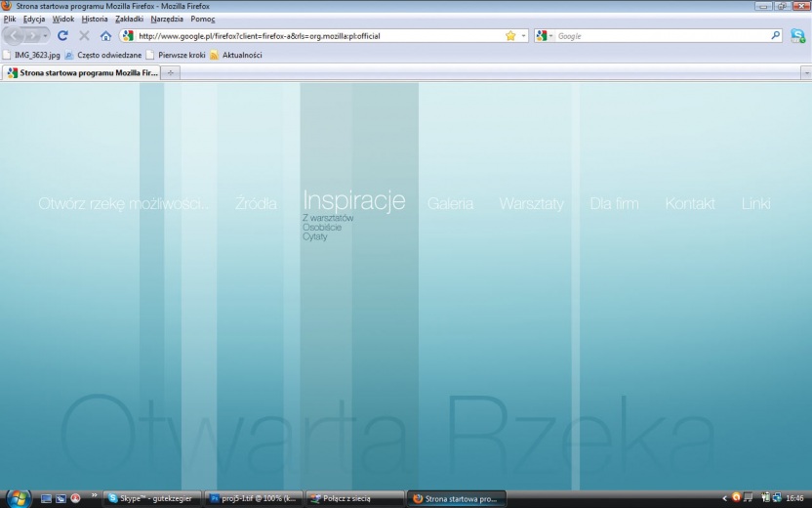
Task: Bookmark this page with the star icon
Action: 510,36
